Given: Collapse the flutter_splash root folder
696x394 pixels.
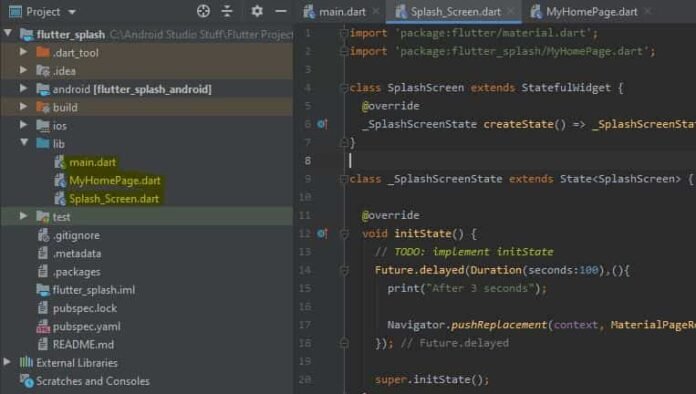Looking at the screenshot, I should pos(8,33).
